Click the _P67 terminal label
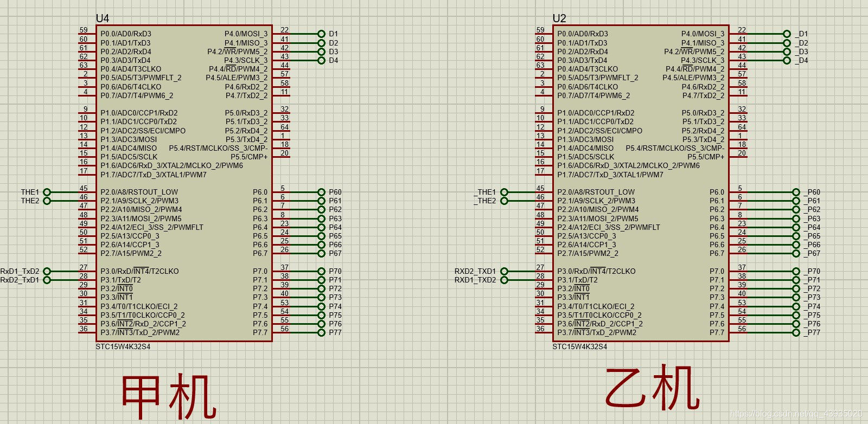868x424 pixels. (x=812, y=253)
